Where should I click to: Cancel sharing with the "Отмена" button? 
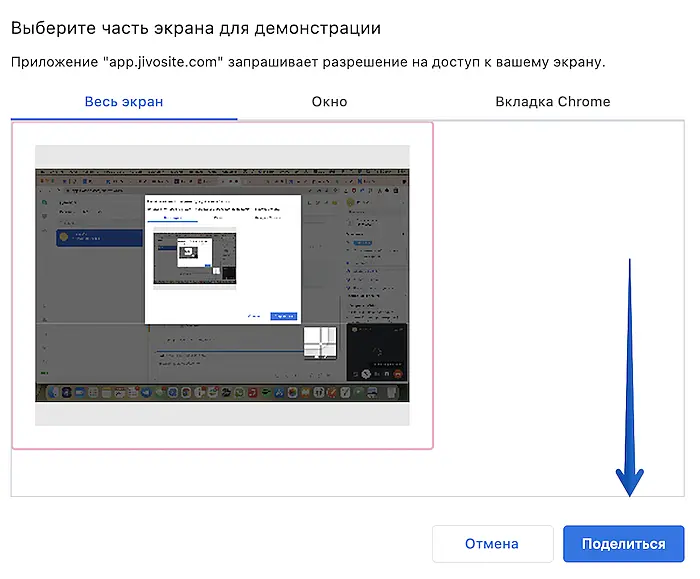click(x=492, y=544)
